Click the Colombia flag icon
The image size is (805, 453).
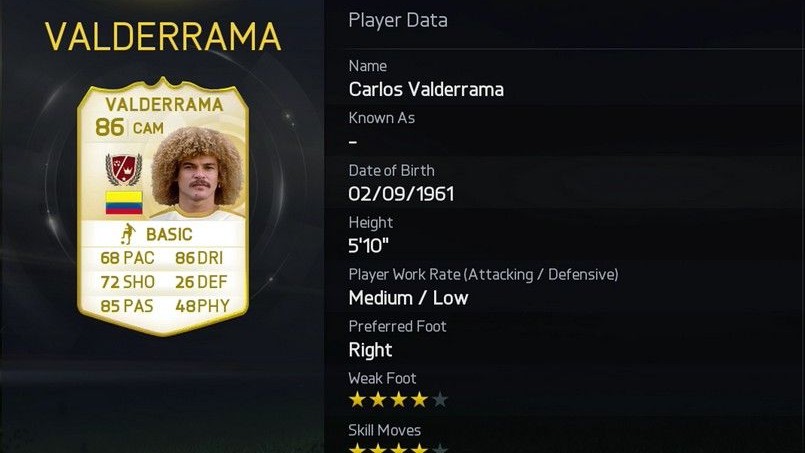tap(124, 202)
